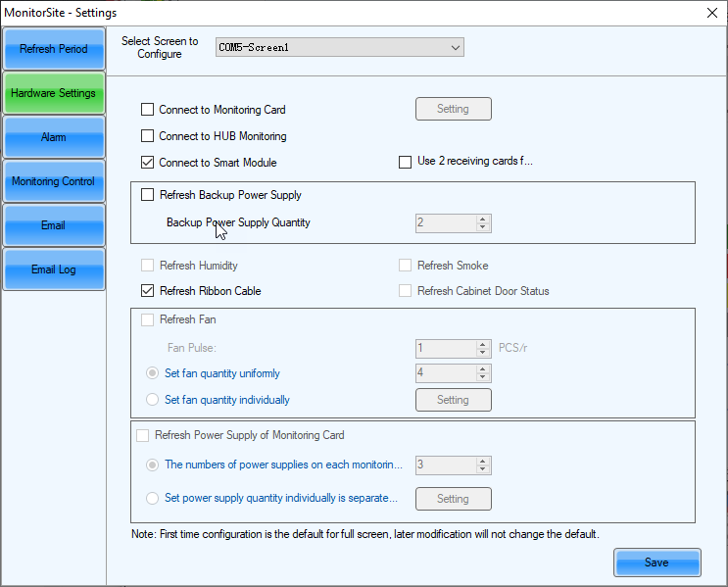Select Set fan quantity individually radio
Viewport: 728px width, 587px height.
[152, 400]
